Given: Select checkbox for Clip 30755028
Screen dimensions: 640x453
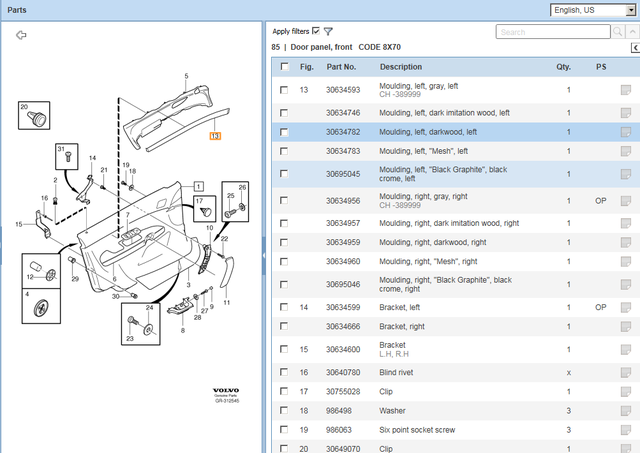Looking at the screenshot, I should pyautogui.click(x=285, y=391).
